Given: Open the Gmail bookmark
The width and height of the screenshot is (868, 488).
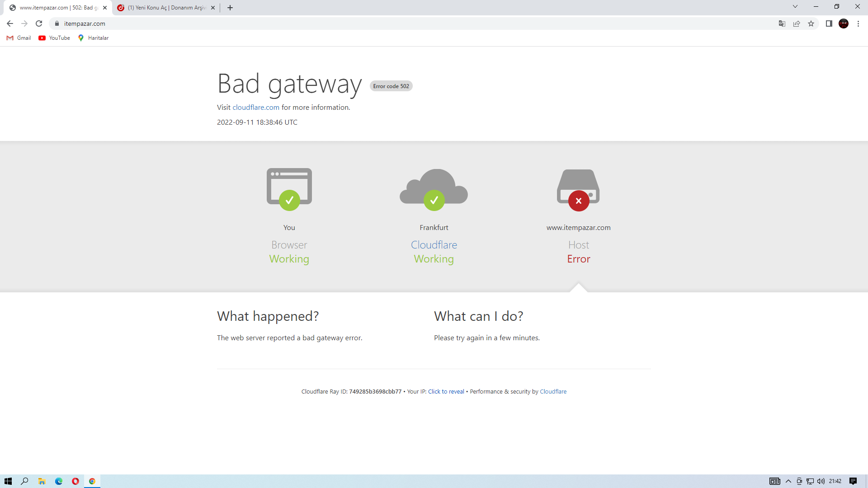Looking at the screenshot, I should point(19,38).
